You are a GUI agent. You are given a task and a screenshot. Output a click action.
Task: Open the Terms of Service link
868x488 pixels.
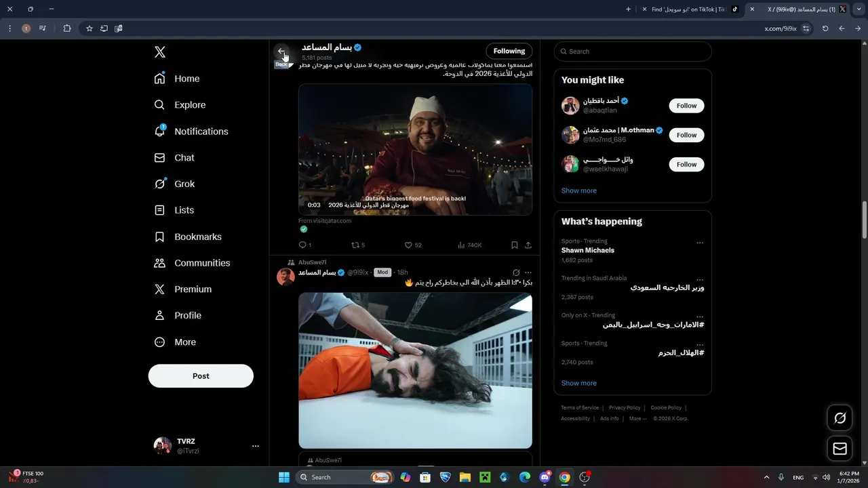pyautogui.click(x=580, y=408)
